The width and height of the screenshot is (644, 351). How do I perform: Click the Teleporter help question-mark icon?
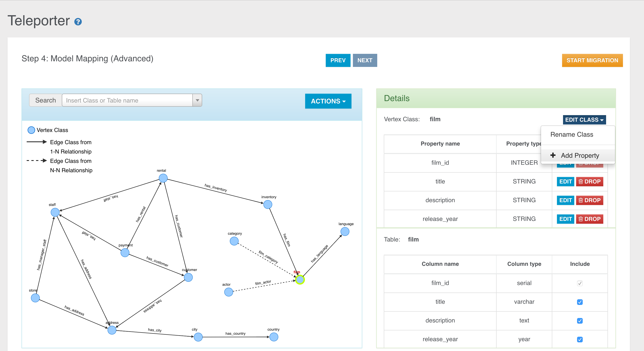(78, 22)
